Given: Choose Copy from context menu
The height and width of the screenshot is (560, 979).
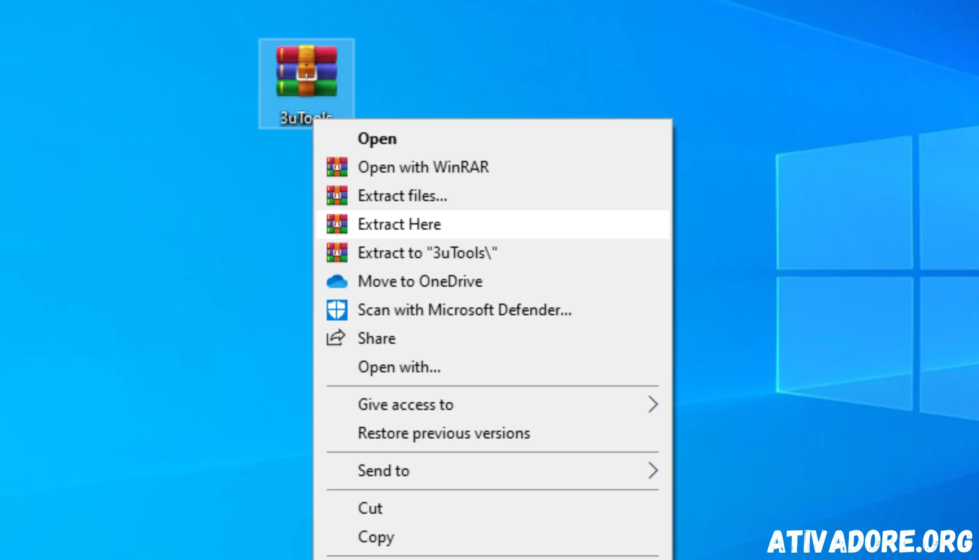Looking at the screenshot, I should (493, 537).
